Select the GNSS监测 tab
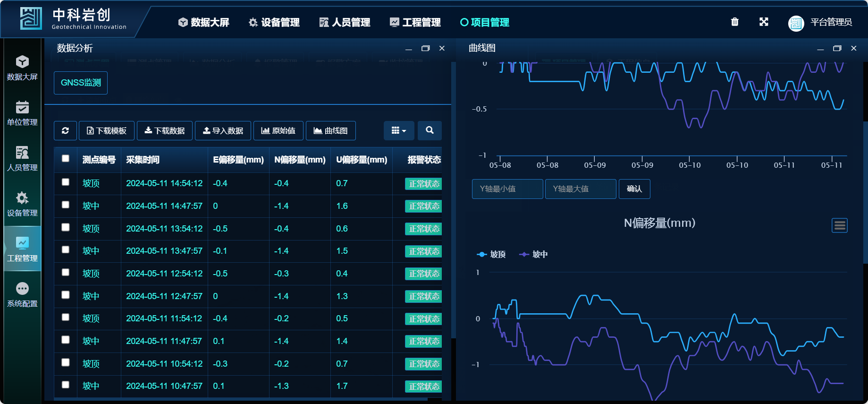The image size is (868, 404). coord(81,83)
